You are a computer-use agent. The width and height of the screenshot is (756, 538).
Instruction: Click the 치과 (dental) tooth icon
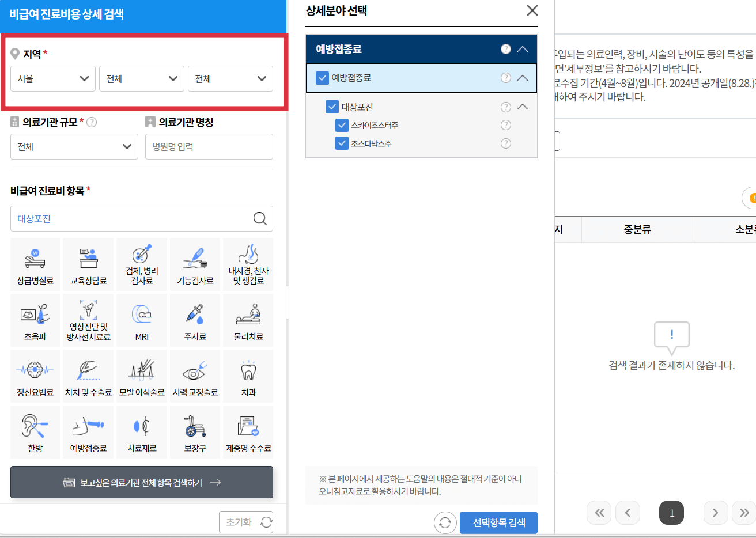(248, 376)
